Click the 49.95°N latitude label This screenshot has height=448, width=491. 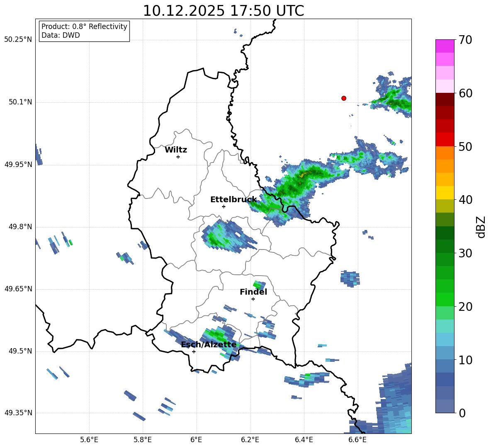pos(18,165)
